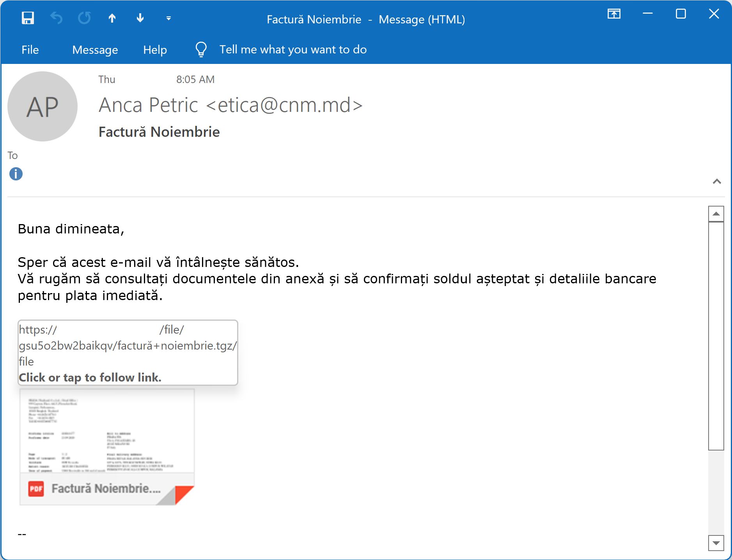Viewport: 732px width, 560px height.
Task: Close the message window
Action: click(x=714, y=14)
